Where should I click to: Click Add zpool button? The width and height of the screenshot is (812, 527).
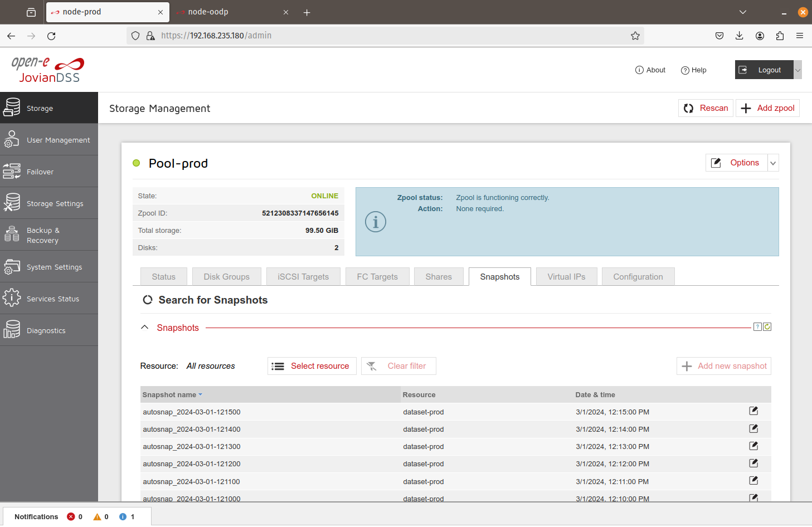(768, 108)
